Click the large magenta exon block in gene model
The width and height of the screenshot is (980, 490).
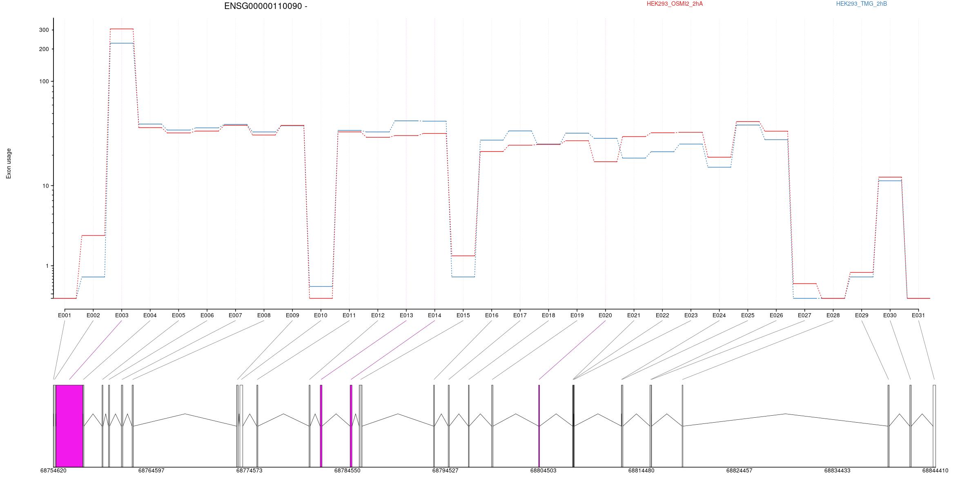pos(69,426)
